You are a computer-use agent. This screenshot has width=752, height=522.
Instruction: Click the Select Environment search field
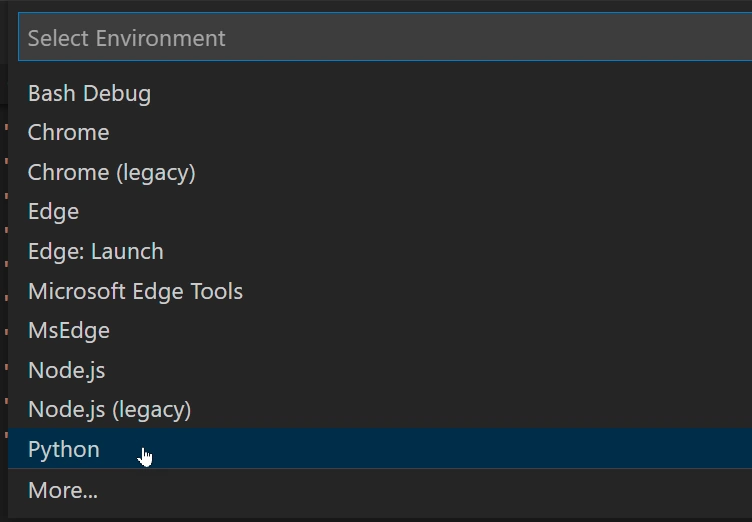click(385, 38)
